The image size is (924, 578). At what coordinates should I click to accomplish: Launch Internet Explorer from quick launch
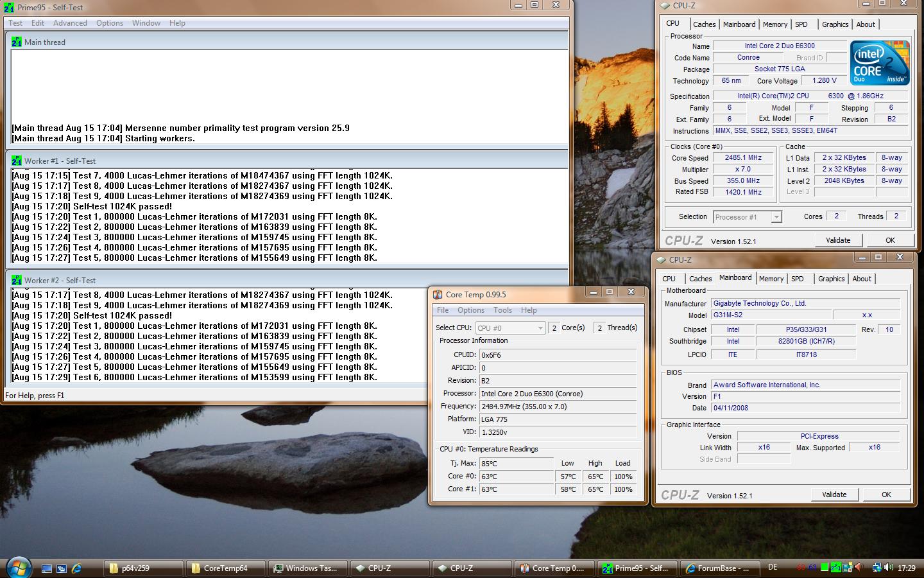click(x=76, y=568)
